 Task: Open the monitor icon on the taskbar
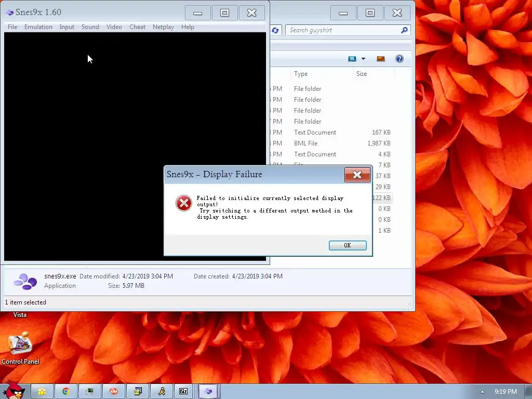pyautogui.click(x=89, y=392)
